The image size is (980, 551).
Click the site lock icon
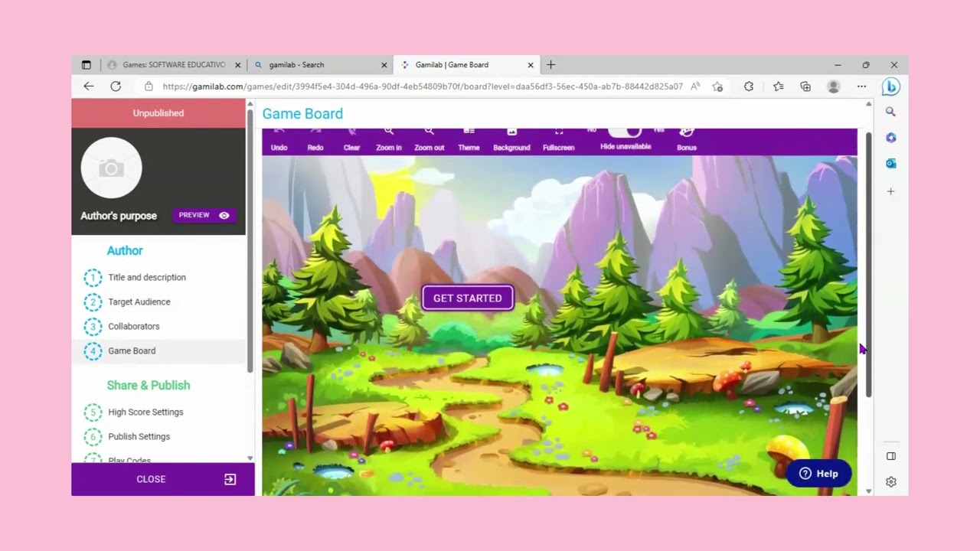[149, 86]
